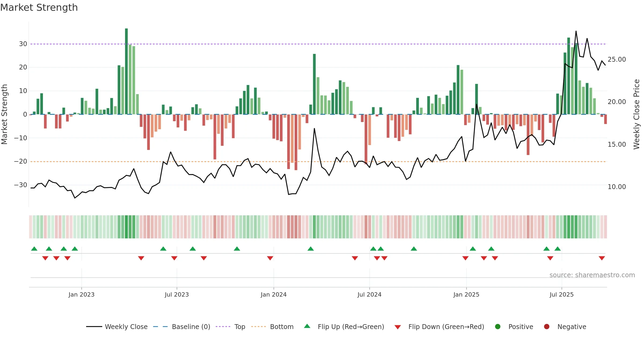Click the 15.00 price axis tick
644x362 pixels.
617,144
